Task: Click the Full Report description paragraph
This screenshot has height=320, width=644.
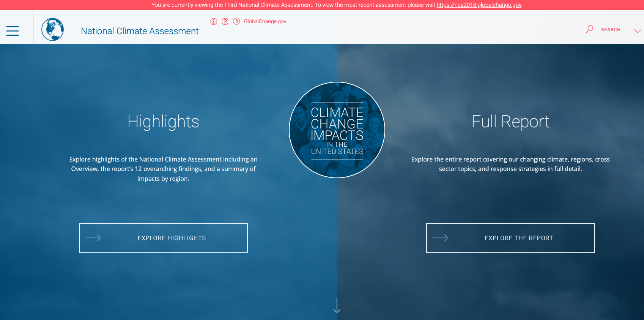Action: (510, 164)
